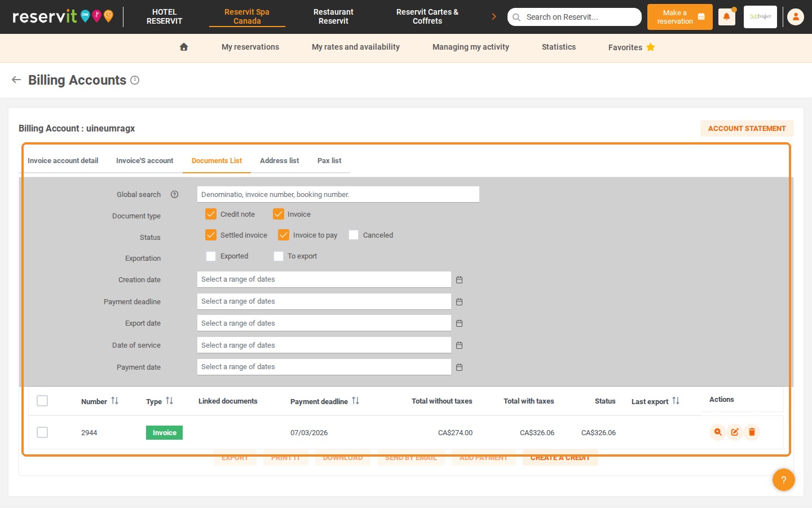Check the Exported checkbox
The height and width of the screenshot is (508, 812).
(211, 256)
